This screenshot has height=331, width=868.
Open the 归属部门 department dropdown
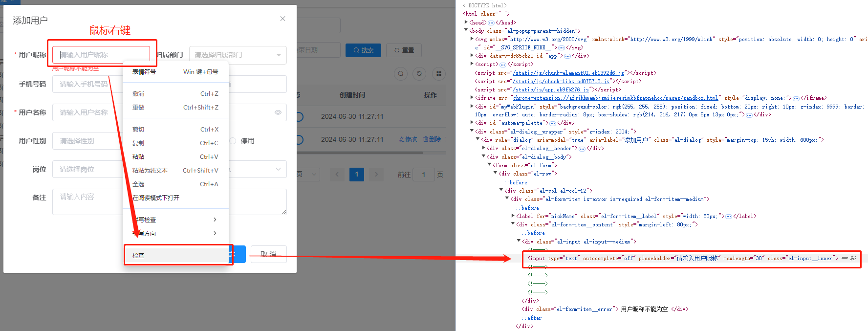pyautogui.click(x=238, y=55)
